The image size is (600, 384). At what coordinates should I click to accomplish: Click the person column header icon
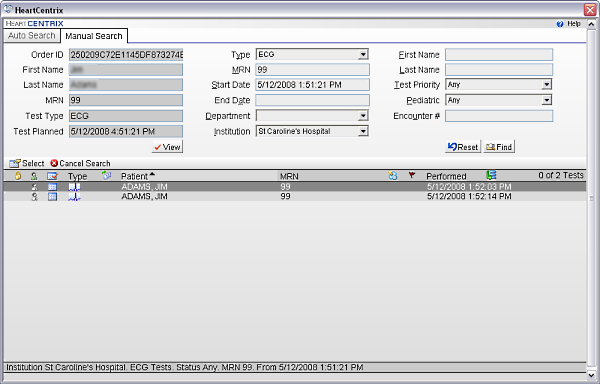click(34, 176)
